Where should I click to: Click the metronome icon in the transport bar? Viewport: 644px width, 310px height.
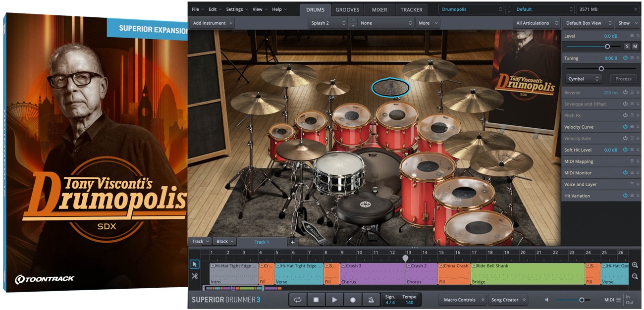coord(372,299)
